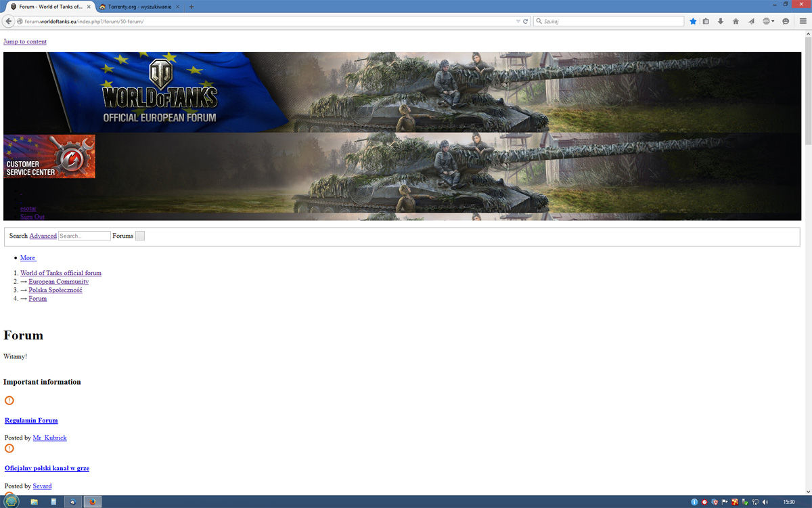Click the red sun-face tray icon

[704, 502]
